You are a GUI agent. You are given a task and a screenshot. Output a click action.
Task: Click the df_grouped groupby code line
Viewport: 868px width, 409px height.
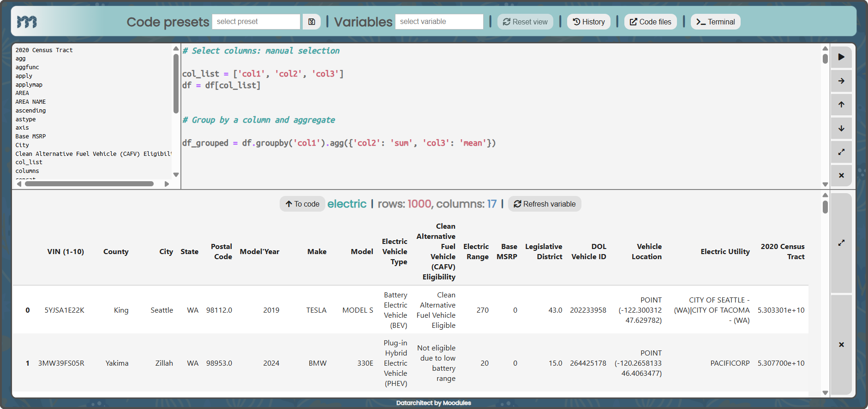tap(339, 143)
